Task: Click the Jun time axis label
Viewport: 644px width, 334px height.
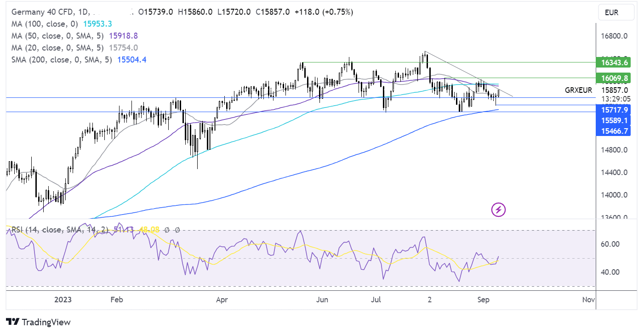Action: click(x=322, y=300)
